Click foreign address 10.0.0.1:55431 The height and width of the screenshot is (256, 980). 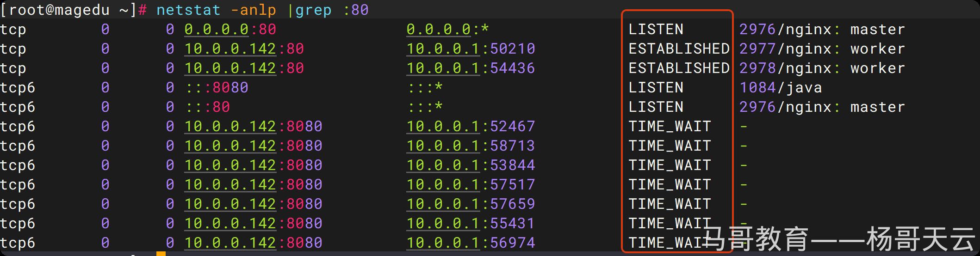(x=471, y=223)
